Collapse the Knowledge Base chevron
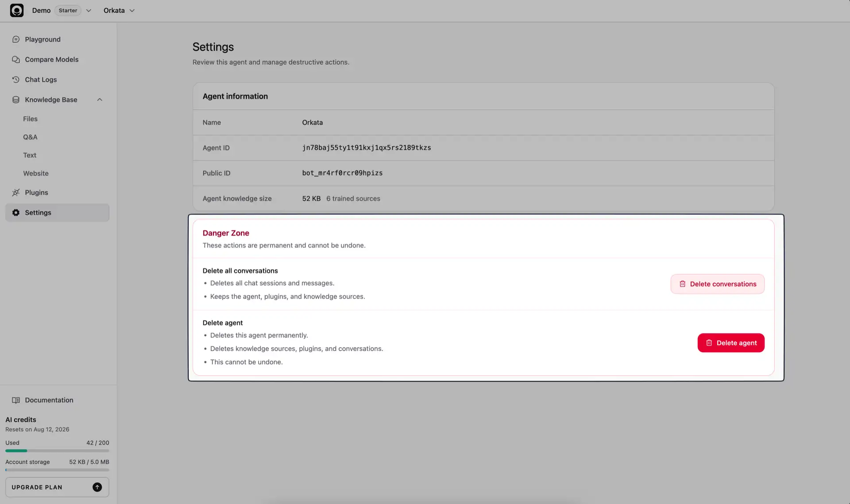 pyautogui.click(x=100, y=100)
